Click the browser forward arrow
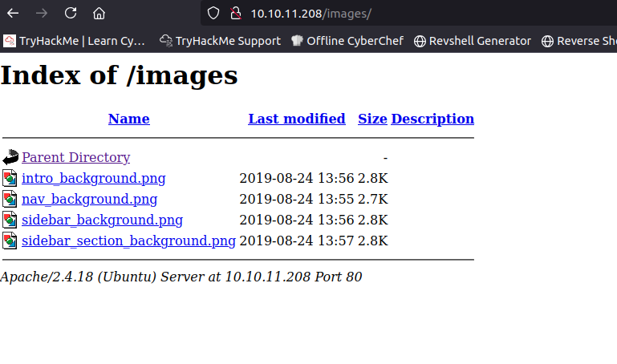This screenshot has height=364, width=617. [x=42, y=13]
